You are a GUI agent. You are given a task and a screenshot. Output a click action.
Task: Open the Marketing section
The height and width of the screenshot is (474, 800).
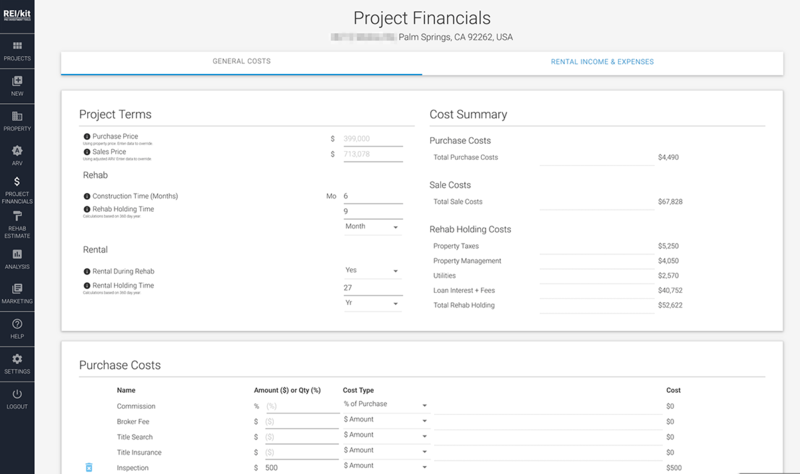[17, 293]
